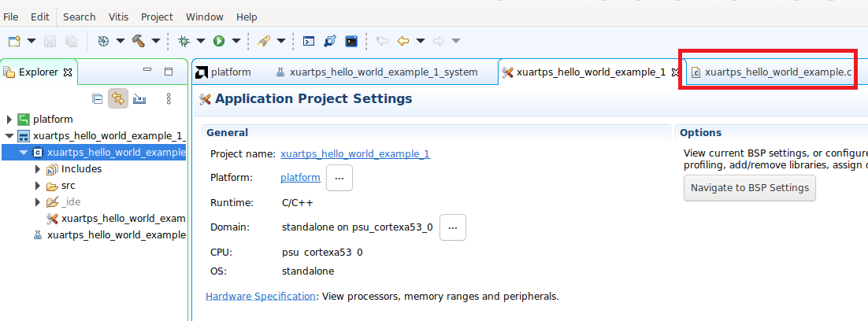Switch to xuartps_hello_world_example.c tab
The width and height of the screenshot is (868, 321).
pyautogui.click(x=777, y=72)
